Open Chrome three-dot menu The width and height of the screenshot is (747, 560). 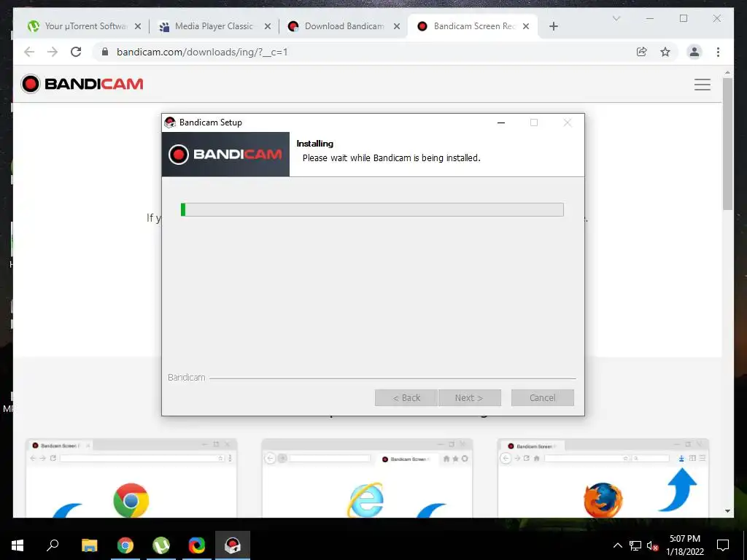[x=718, y=52]
